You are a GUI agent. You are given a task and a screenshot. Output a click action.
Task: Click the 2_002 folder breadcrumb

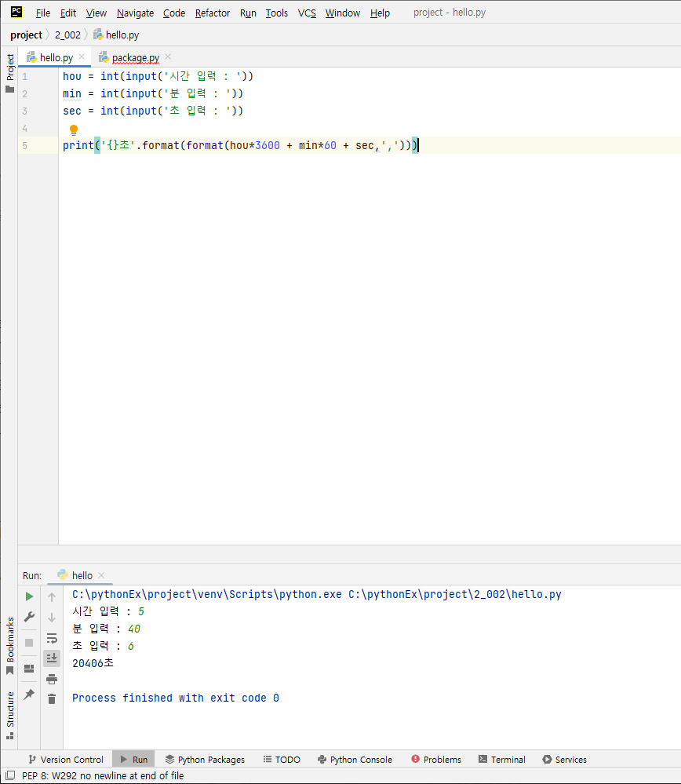pyautogui.click(x=67, y=35)
